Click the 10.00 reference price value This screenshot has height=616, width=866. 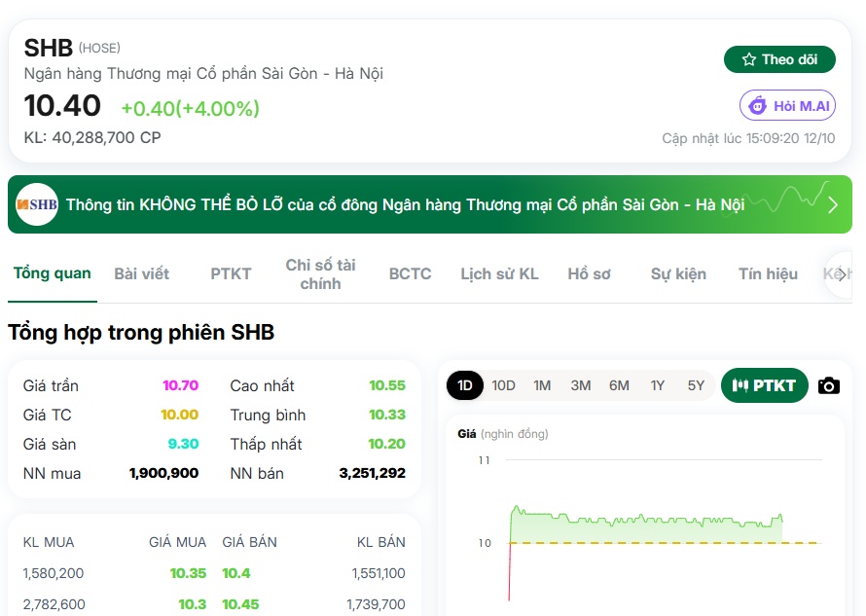click(x=179, y=415)
